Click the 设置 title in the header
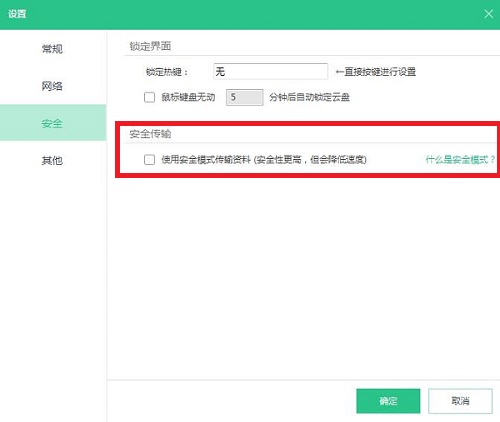 [x=17, y=14]
